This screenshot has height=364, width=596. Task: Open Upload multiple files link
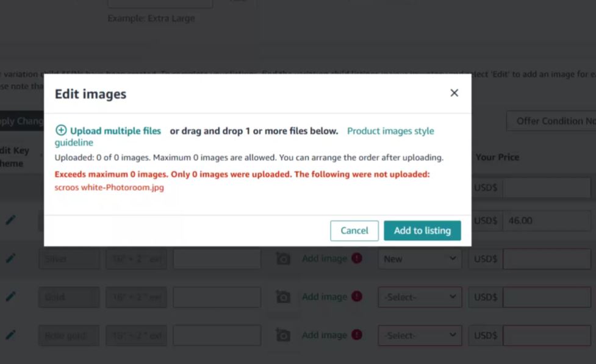point(115,131)
